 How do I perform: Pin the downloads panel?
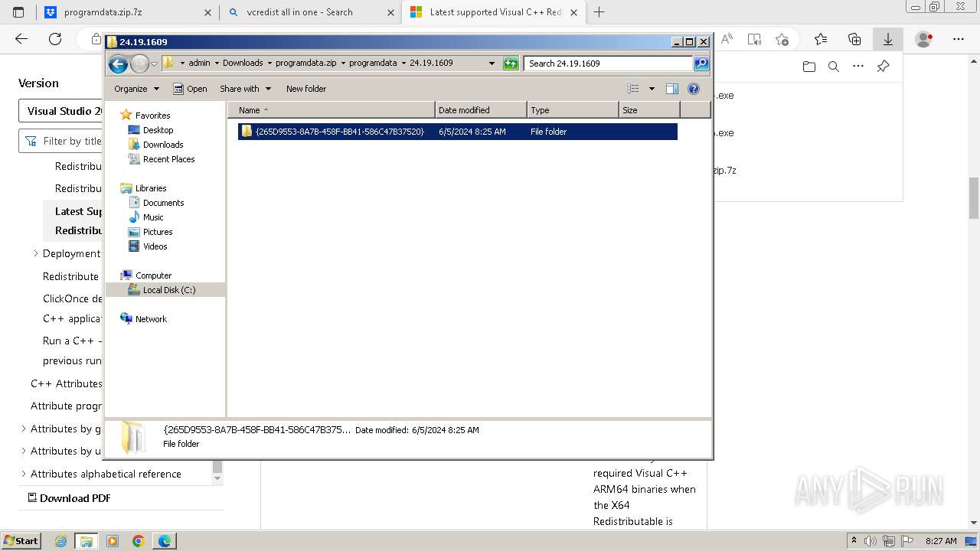(883, 67)
